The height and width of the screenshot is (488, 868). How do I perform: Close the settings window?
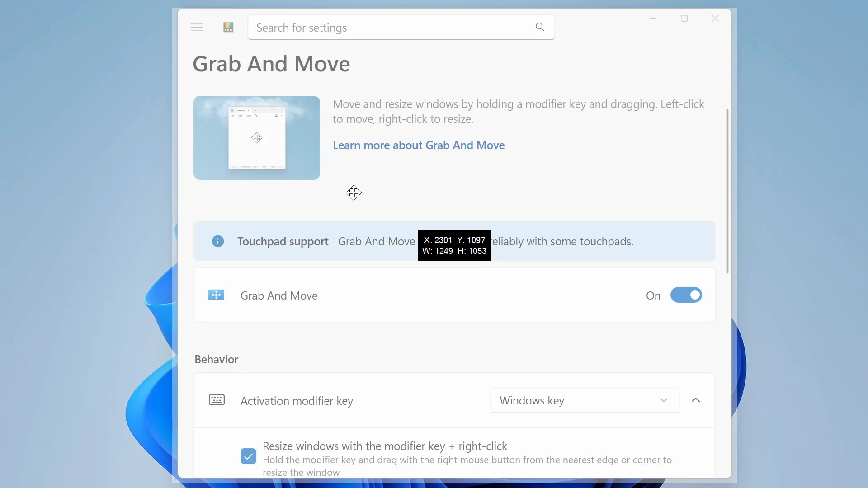coord(715,19)
